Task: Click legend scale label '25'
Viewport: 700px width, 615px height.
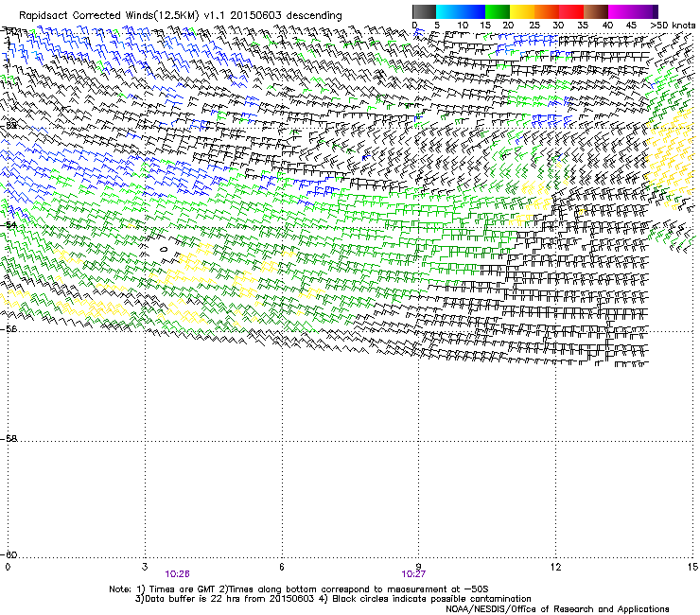Action: click(x=534, y=26)
